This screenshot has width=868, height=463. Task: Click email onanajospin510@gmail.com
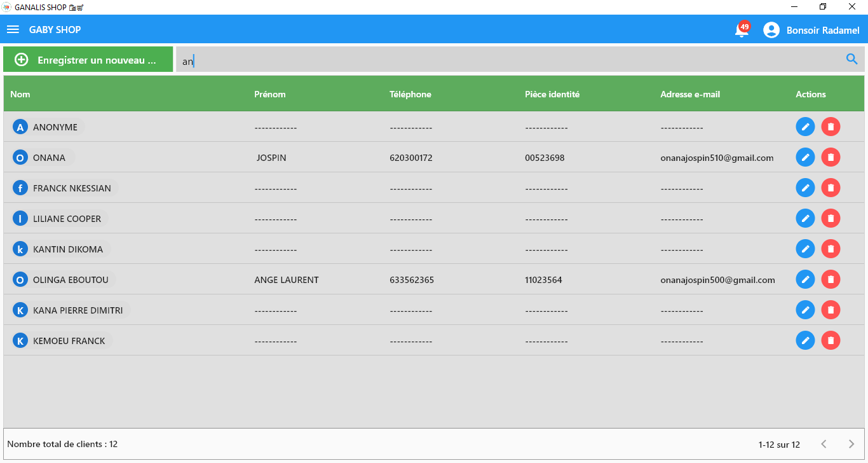coord(717,158)
